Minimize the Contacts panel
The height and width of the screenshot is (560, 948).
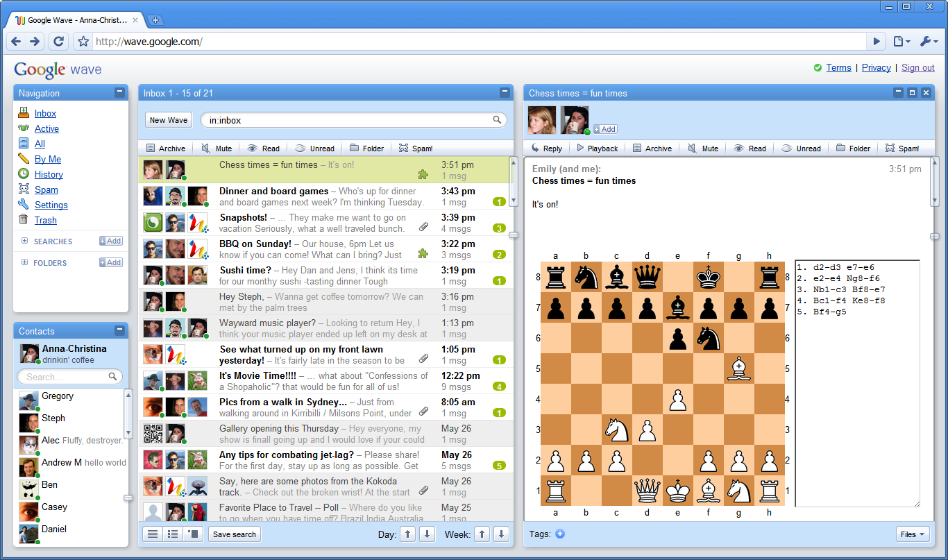[x=119, y=330]
